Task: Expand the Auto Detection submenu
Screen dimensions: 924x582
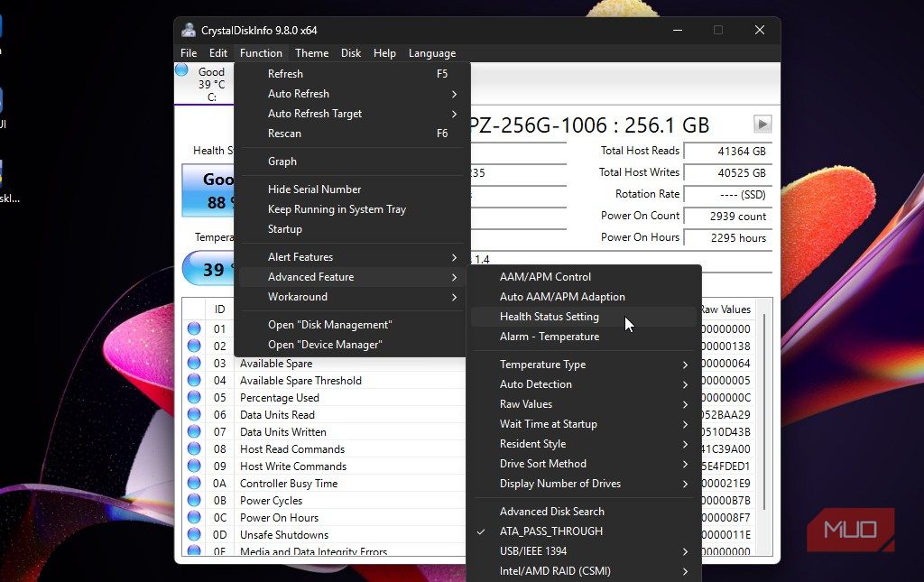Action: (x=584, y=384)
